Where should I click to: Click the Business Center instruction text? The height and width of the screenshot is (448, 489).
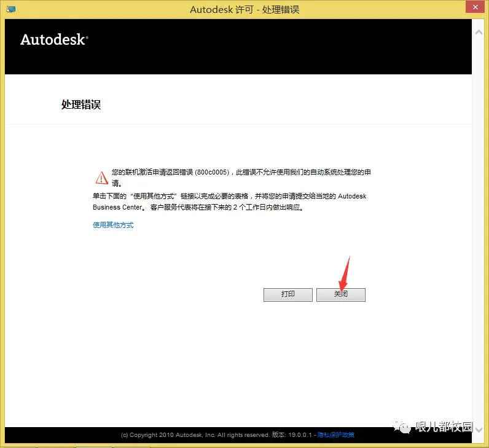click(230, 202)
